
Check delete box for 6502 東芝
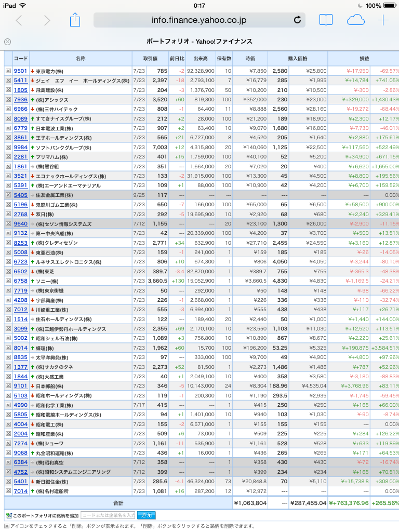8,271
